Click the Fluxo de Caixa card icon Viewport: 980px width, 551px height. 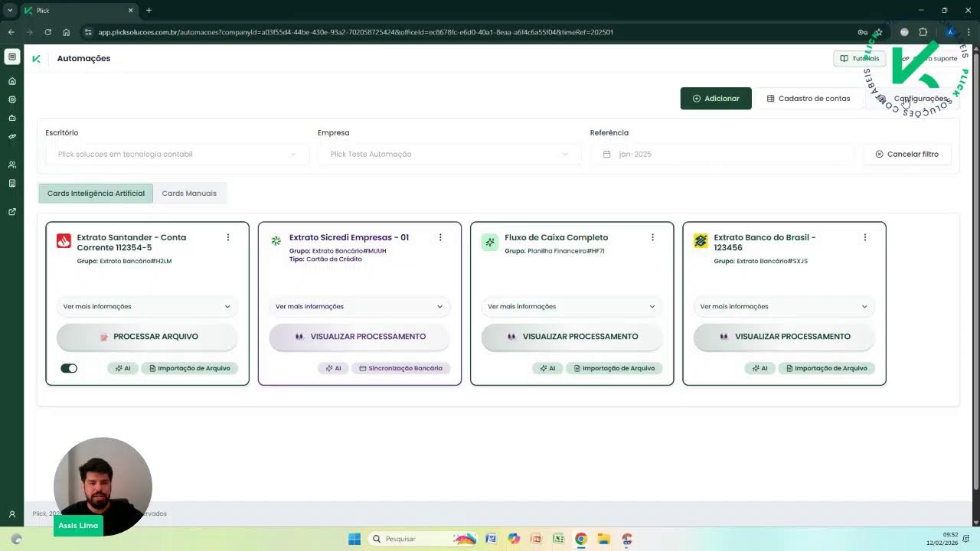(489, 242)
